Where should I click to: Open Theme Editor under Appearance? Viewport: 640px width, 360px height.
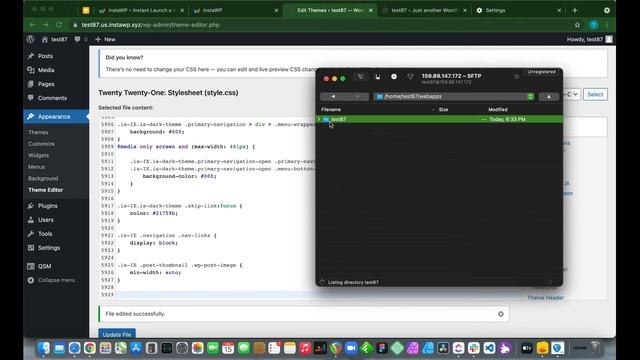pos(45,190)
